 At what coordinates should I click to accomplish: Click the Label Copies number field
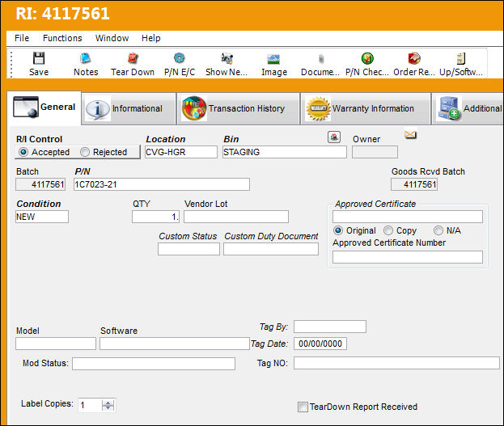pyautogui.click(x=90, y=406)
